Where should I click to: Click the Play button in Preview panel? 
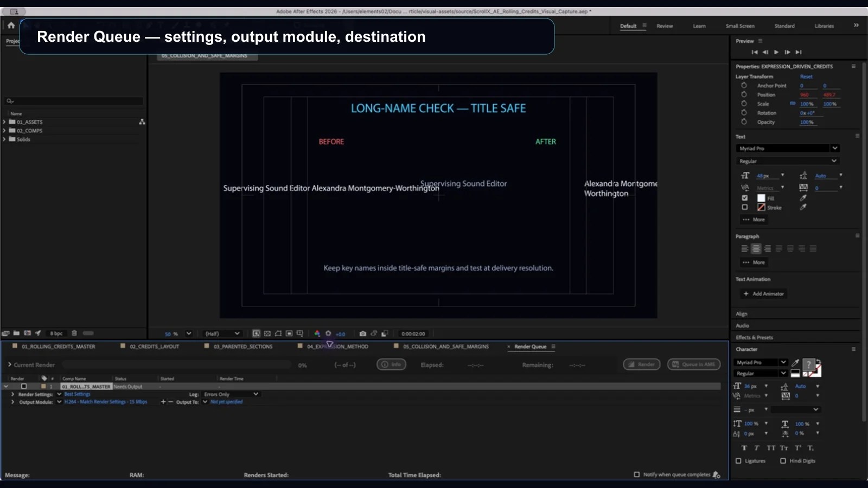tap(776, 52)
